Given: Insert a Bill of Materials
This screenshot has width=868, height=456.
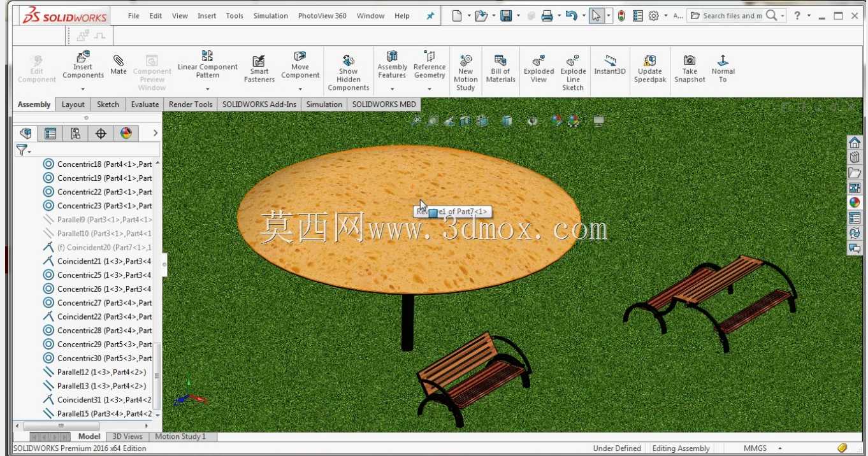Looking at the screenshot, I should point(500,69).
